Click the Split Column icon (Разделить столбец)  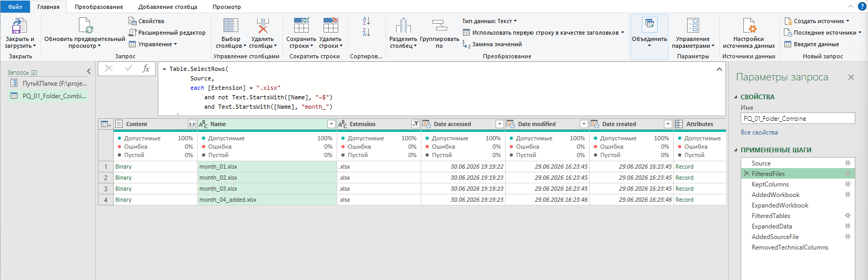click(x=403, y=26)
